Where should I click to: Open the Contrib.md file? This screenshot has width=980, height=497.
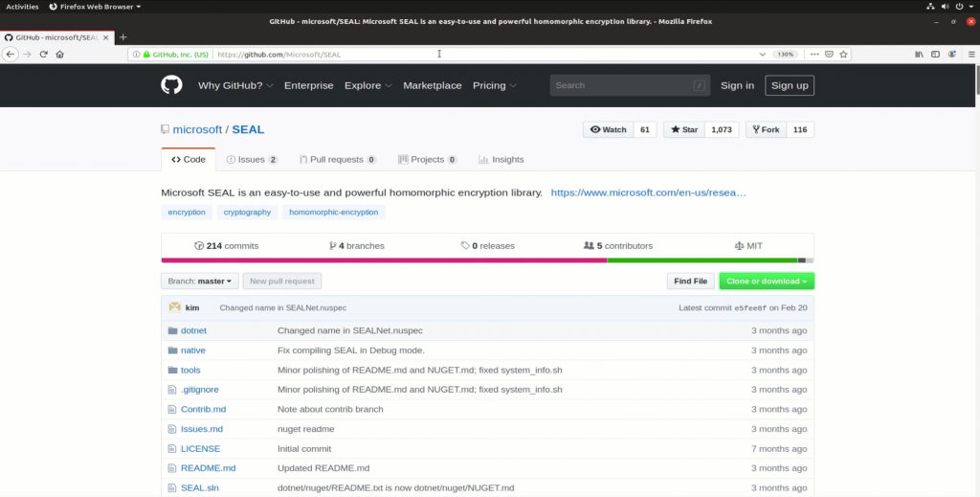204,409
